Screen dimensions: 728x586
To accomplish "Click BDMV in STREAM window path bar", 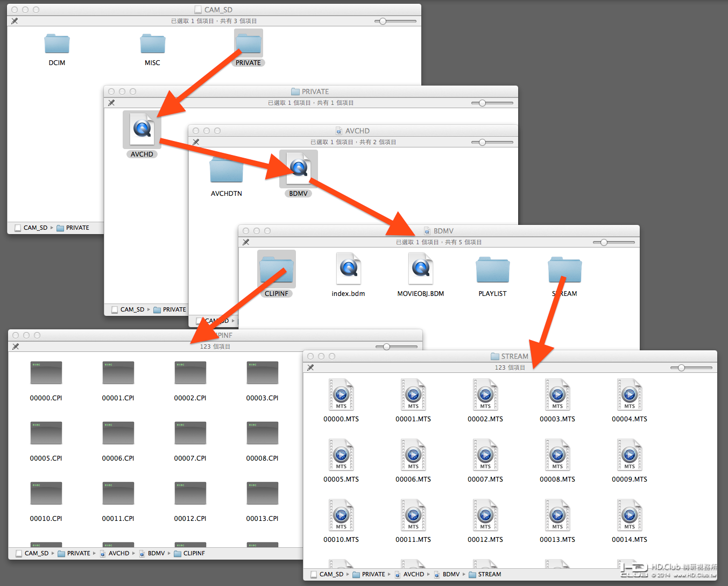I will 447,574.
